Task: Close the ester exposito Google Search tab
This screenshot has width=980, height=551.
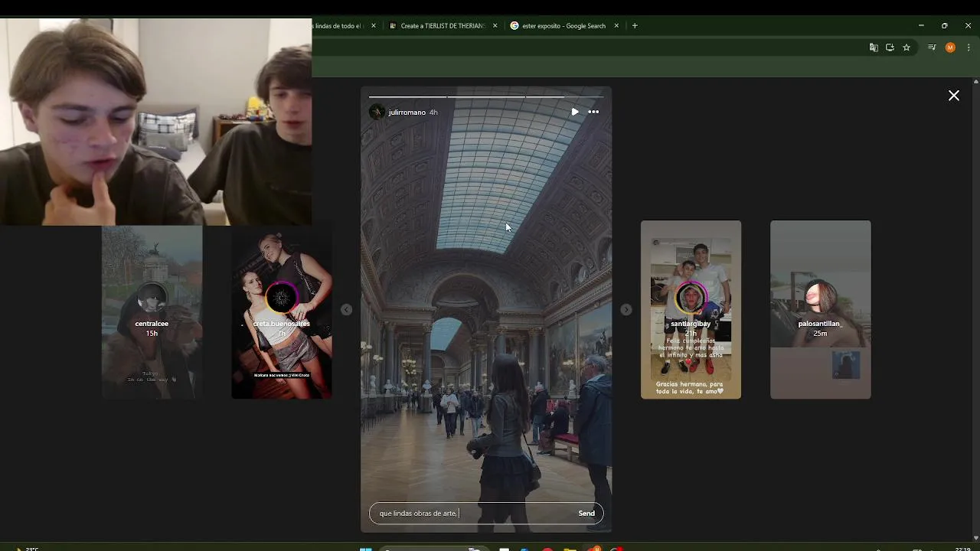Action: 616,25
